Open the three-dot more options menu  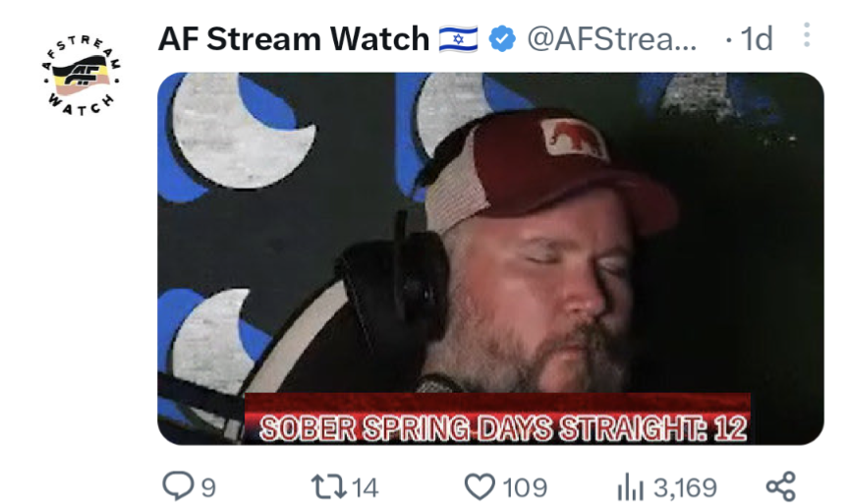806,34
